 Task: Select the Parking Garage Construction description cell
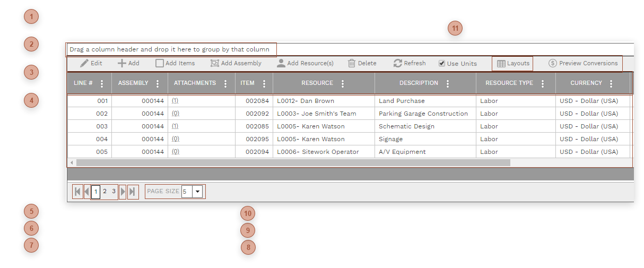click(423, 114)
